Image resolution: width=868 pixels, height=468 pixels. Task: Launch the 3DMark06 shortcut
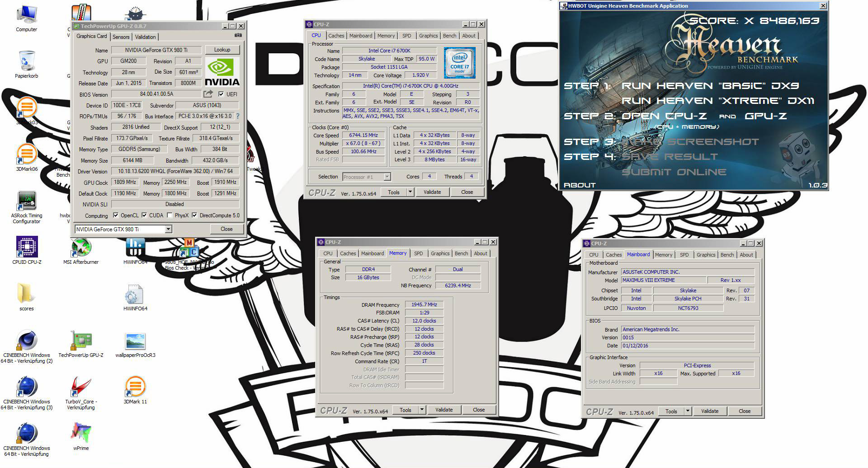27,158
